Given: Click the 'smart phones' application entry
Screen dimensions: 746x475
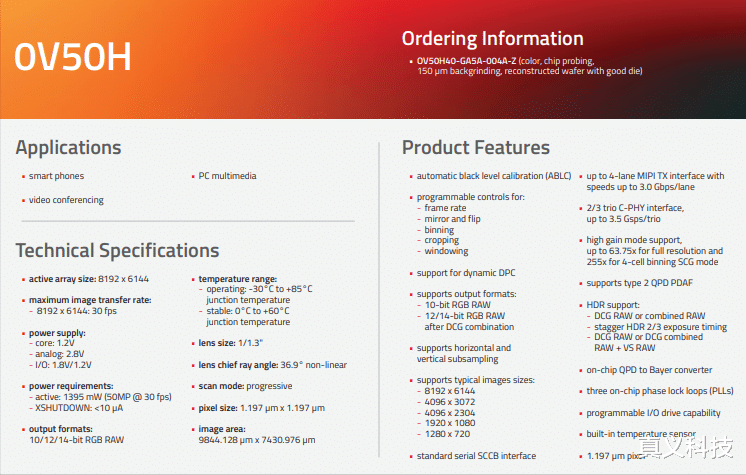Looking at the screenshot, I should click(x=56, y=176).
